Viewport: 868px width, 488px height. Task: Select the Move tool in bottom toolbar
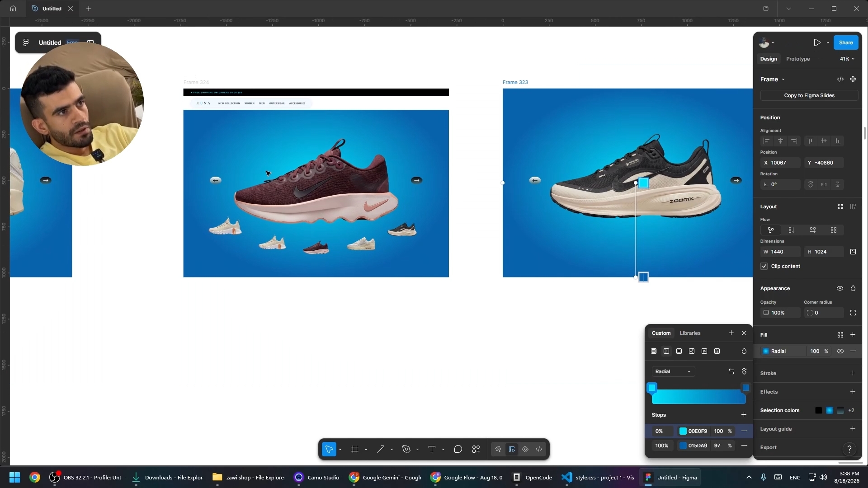[329, 449]
